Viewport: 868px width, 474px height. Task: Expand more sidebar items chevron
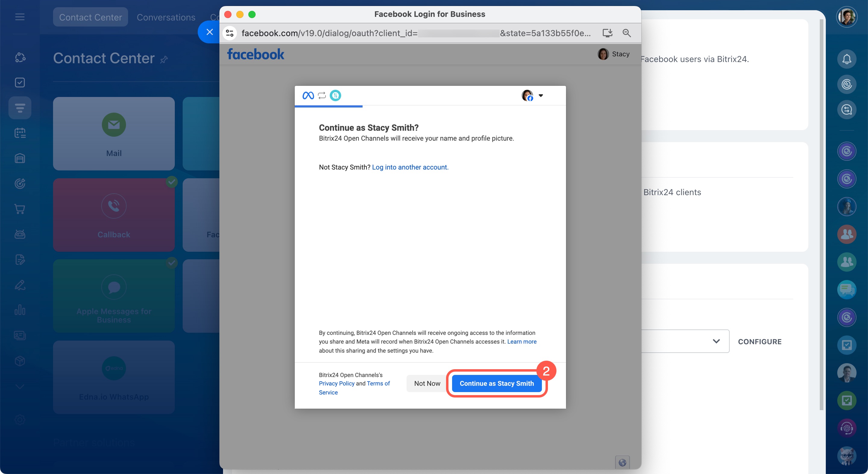(x=20, y=386)
